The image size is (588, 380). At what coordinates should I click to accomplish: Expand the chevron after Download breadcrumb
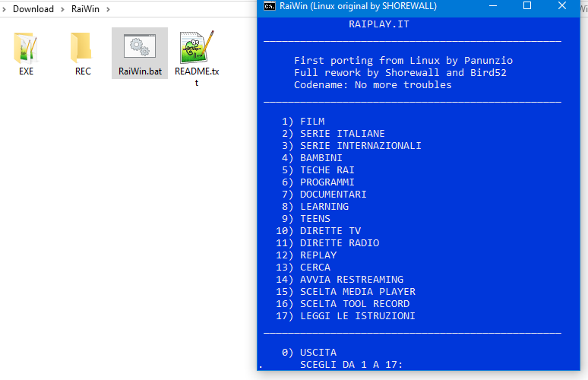click(x=63, y=9)
